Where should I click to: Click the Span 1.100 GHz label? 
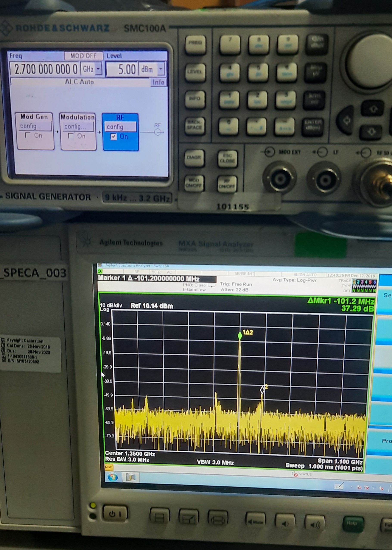[x=340, y=461]
